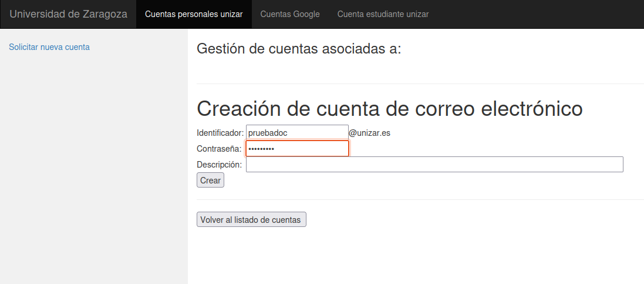This screenshot has width=644, height=284.
Task: Focus the empty Descripción field
Action: point(434,164)
